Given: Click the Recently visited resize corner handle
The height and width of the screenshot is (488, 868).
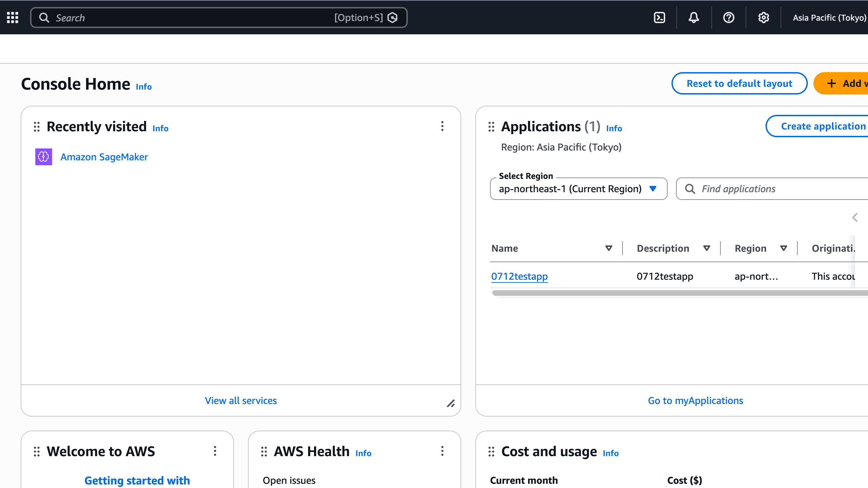Looking at the screenshot, I should coord(451,404).
